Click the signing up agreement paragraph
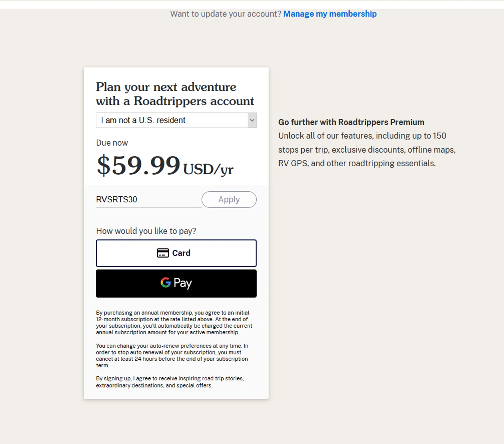504x444 pixels. tap(170, 382)
